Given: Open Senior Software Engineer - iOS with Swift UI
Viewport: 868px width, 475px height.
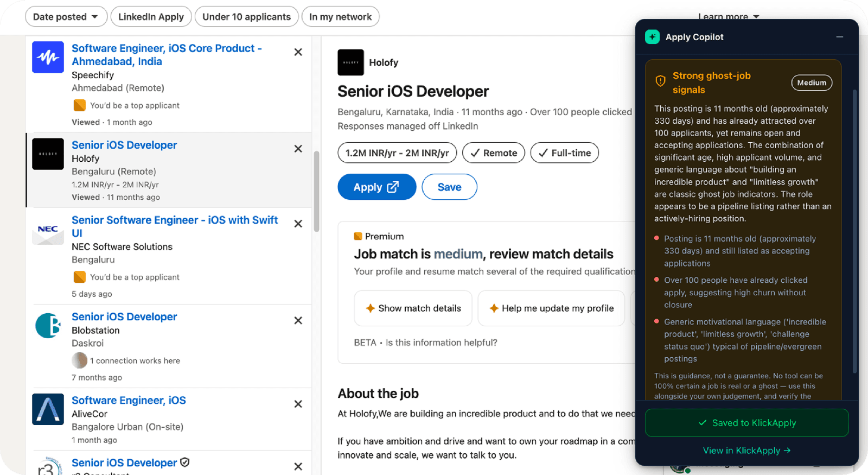Looking at the screenshot, I should [x=175, y=226].
